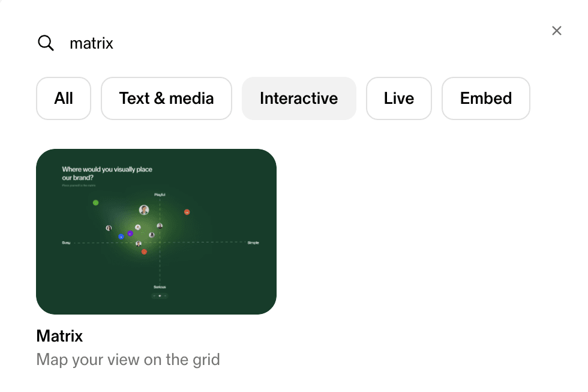Switch to the Text & media filter
This screenshot has height=392, width=588.
point(166,98)
